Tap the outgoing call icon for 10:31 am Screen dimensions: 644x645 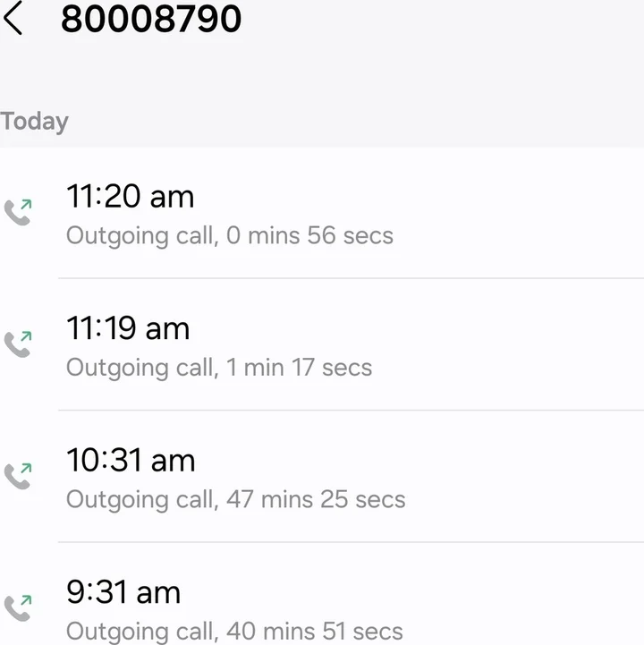point(18,475)
